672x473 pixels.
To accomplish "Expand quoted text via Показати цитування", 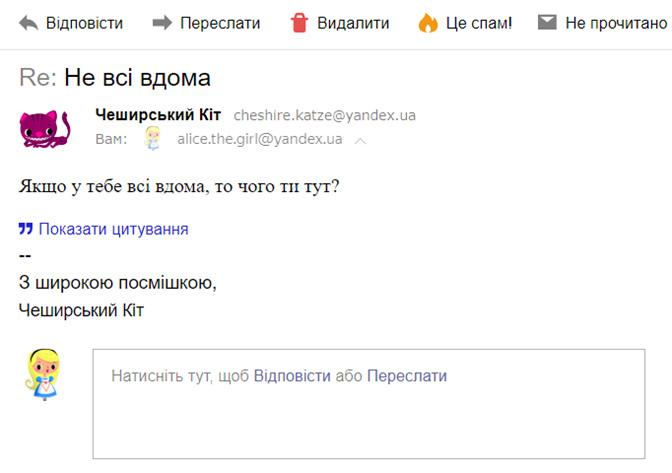I will coord(114,229).
